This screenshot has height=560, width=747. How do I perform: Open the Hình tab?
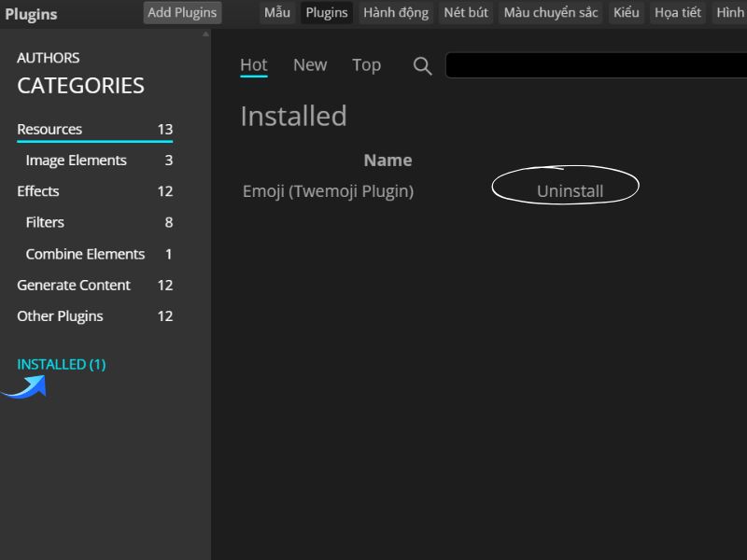click(x=729, y=12)
